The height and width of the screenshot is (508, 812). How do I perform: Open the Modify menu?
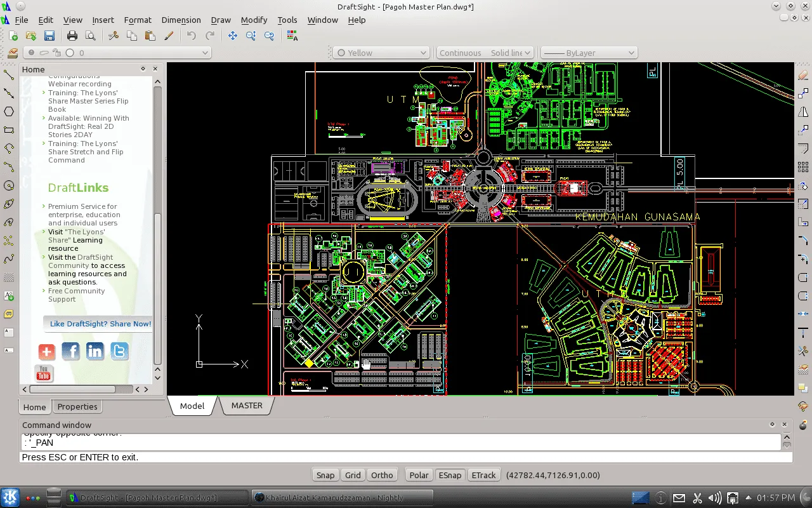(254, 20)
